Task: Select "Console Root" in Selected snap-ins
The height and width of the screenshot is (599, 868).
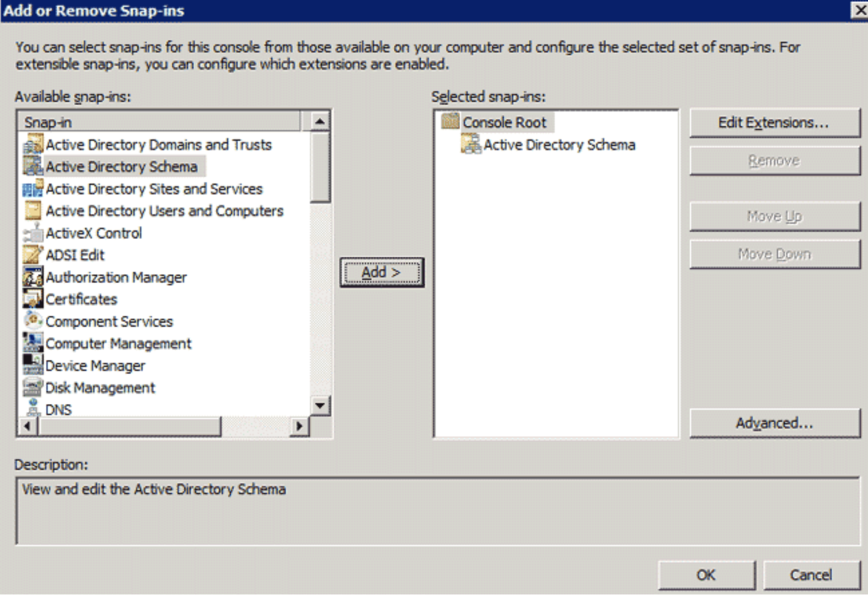Action: (x=504, y=122)
